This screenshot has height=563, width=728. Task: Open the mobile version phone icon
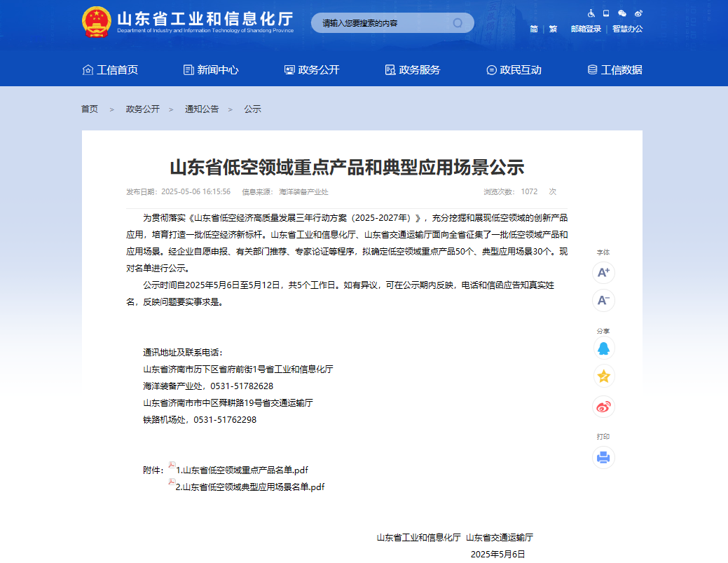point(606,13)
